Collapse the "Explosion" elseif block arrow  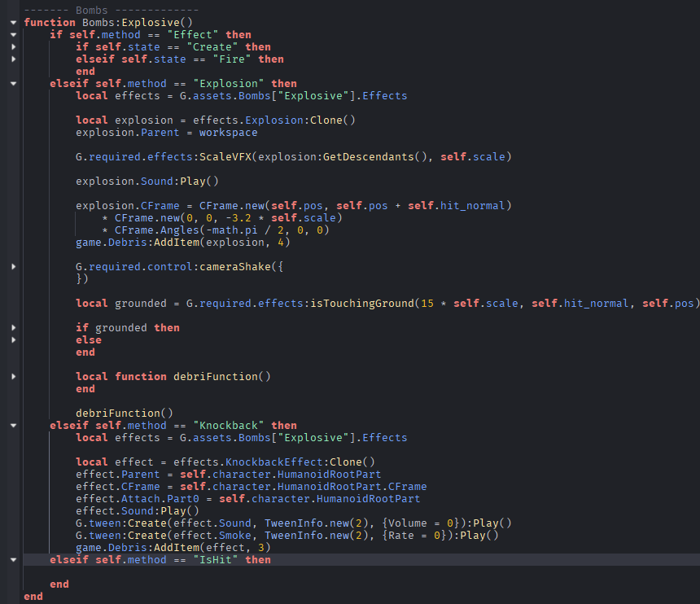point(13,84)
